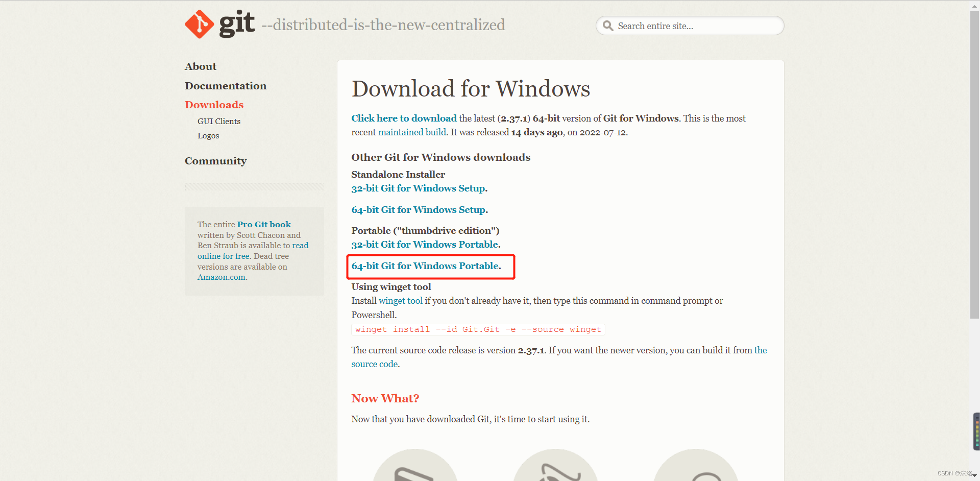Open the About page
The width and height of the screenshot is (980, 481).
(201, 66)
